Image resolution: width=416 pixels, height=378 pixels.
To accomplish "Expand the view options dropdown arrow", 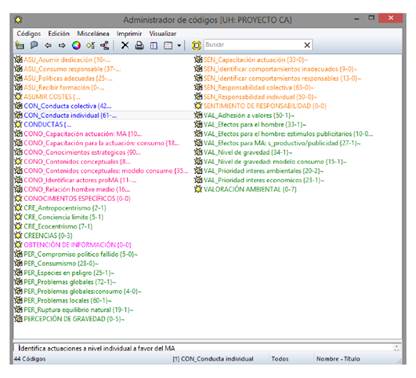I will (x=179, y=45).
